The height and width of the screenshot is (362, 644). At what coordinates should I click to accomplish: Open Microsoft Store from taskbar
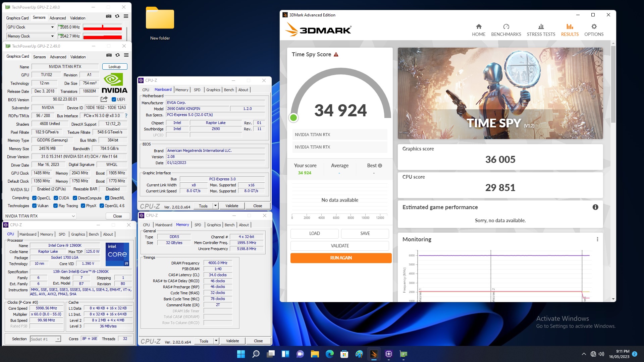[x=344, y=354]
